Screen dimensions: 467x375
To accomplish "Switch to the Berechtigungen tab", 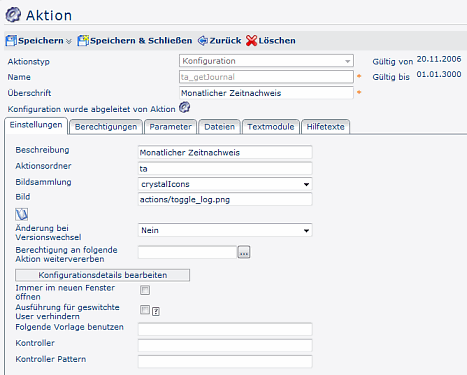I will pyautogui.click(x=106, y=127).
